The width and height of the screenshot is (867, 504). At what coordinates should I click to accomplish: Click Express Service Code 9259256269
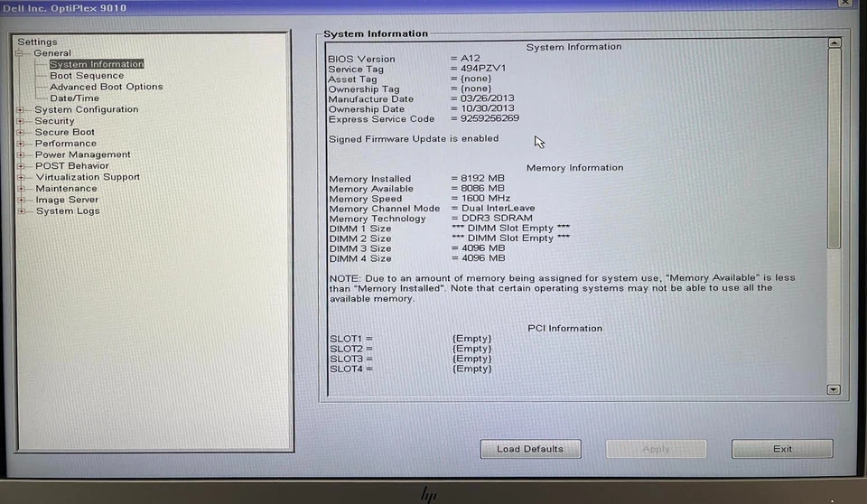click(489, 118)
